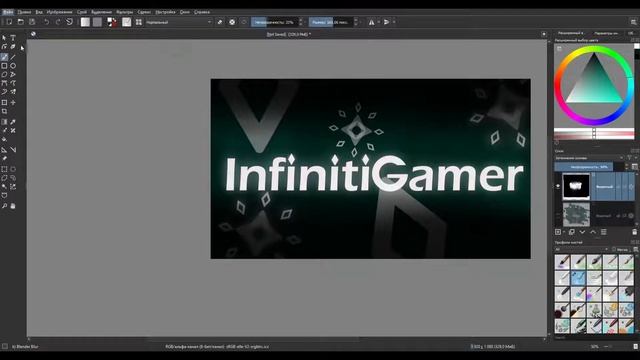Open the Image menu

[59, 12]
